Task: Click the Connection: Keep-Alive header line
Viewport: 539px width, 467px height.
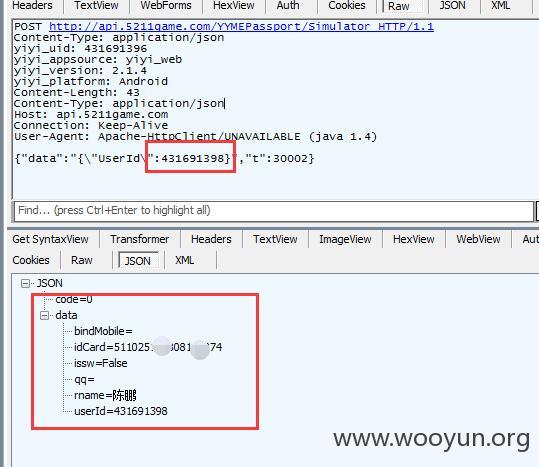Action: click(91, 125)
